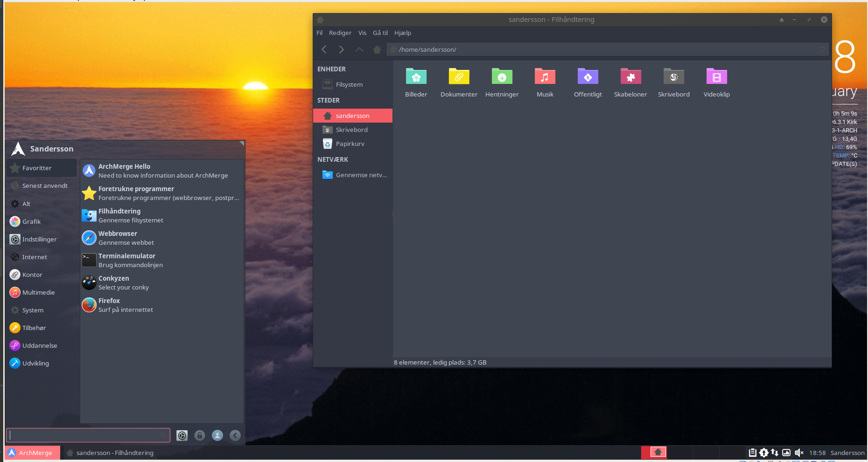Launch Terminalemulator from the menu

coord(162,260)
